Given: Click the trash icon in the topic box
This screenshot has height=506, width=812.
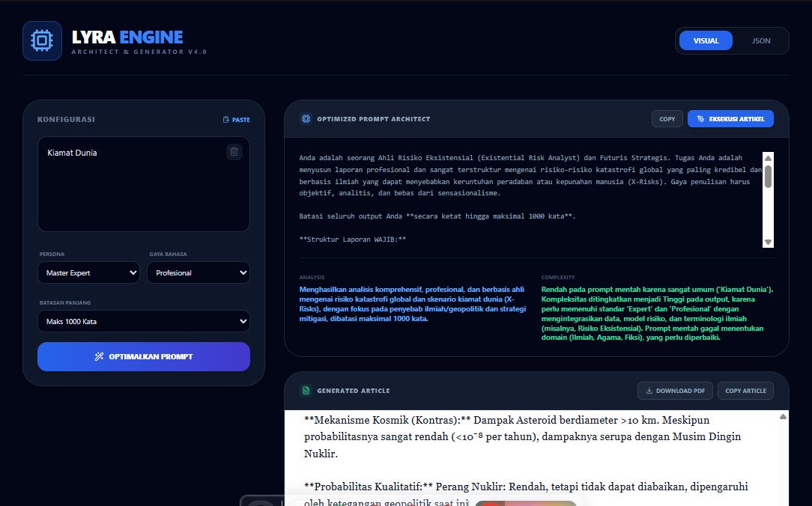Looking at the screenshot, I should pos(234,152).
